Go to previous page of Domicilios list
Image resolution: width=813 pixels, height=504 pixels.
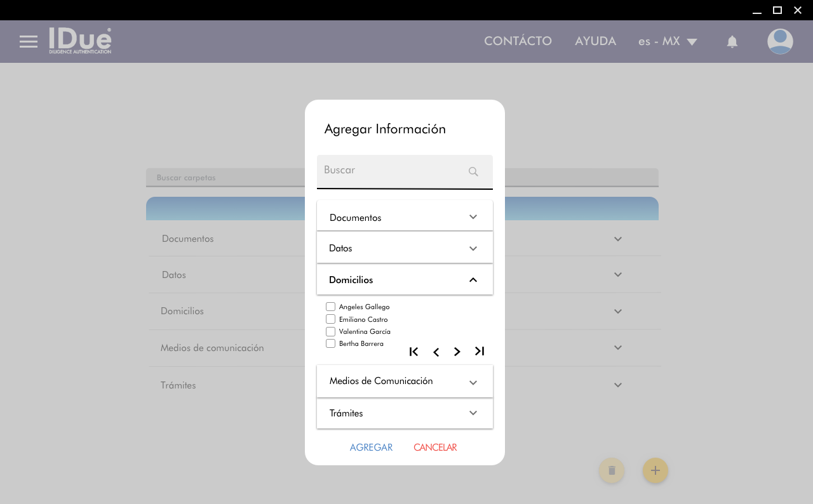pos(436,352)
